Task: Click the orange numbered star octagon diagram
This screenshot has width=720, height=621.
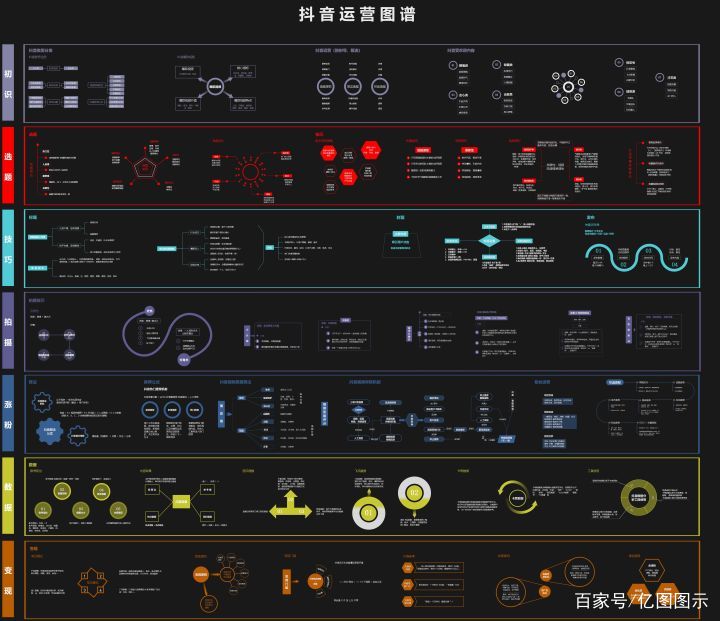Action: tap(93, 582)
